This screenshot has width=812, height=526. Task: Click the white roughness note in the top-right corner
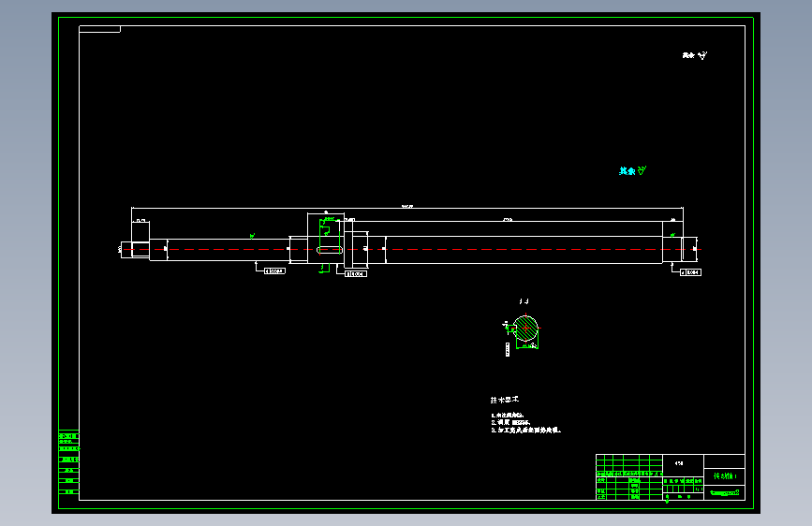tap(694, 55)
